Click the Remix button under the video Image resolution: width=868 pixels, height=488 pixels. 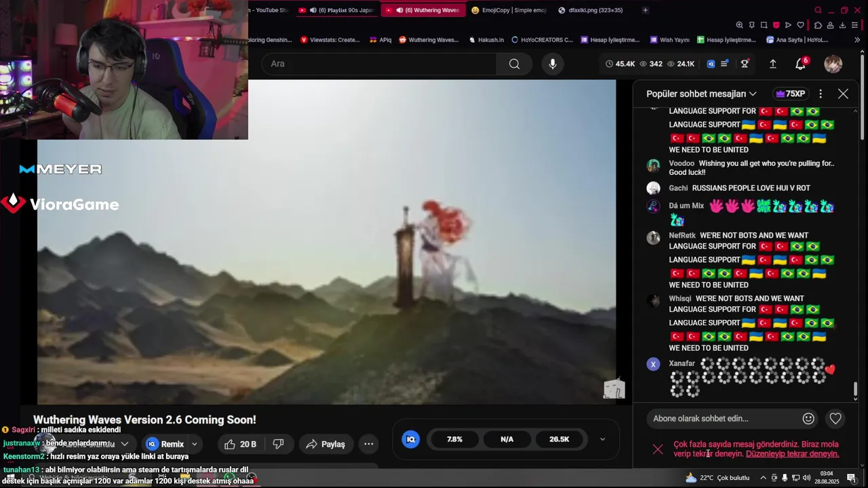click(165, 444)
